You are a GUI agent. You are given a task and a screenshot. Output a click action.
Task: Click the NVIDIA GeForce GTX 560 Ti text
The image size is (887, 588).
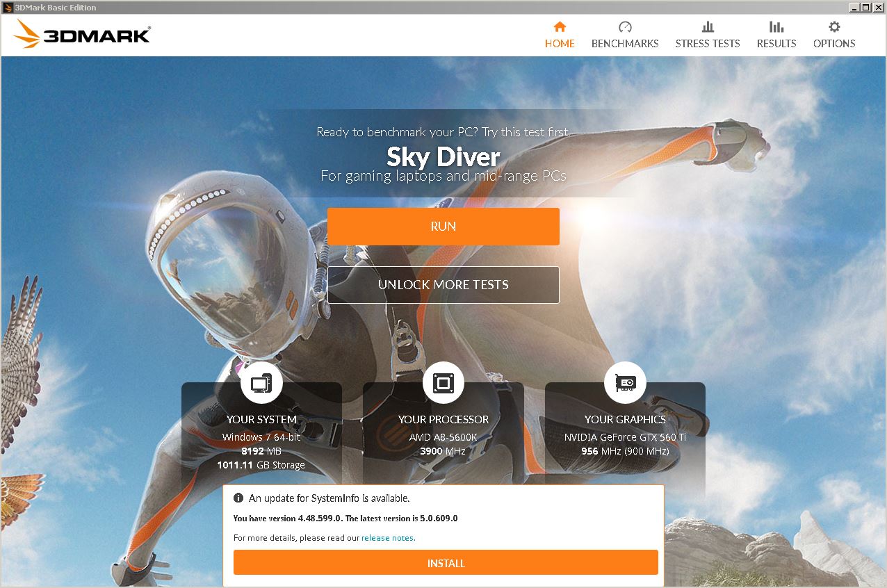click(625, 437)
